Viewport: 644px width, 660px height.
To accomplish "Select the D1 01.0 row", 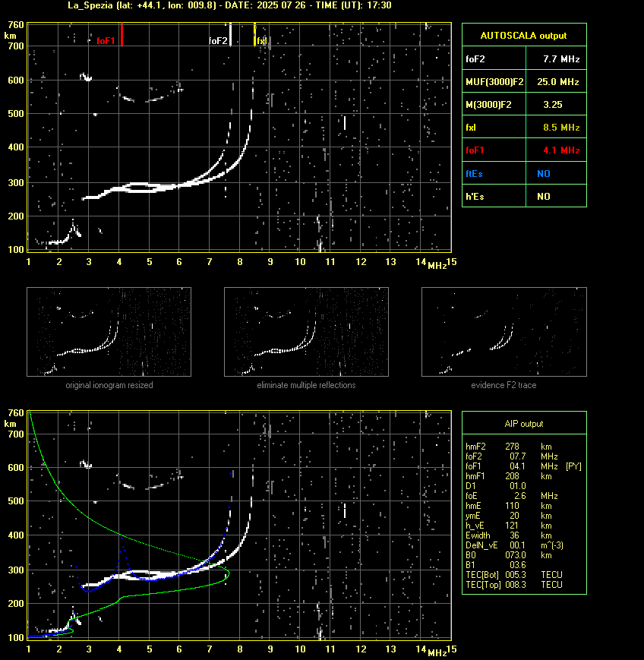I will click(x=496, y=486).
